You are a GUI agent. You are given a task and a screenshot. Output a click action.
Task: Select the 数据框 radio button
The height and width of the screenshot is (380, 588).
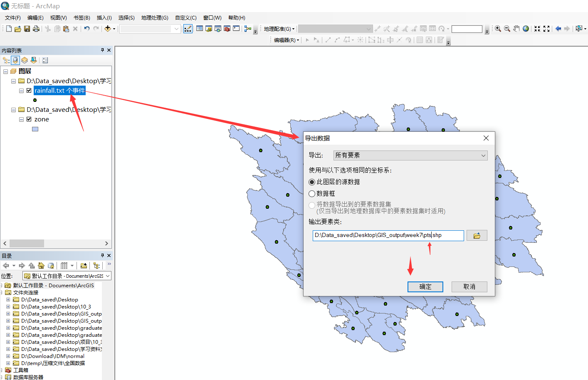coord(312,193)
